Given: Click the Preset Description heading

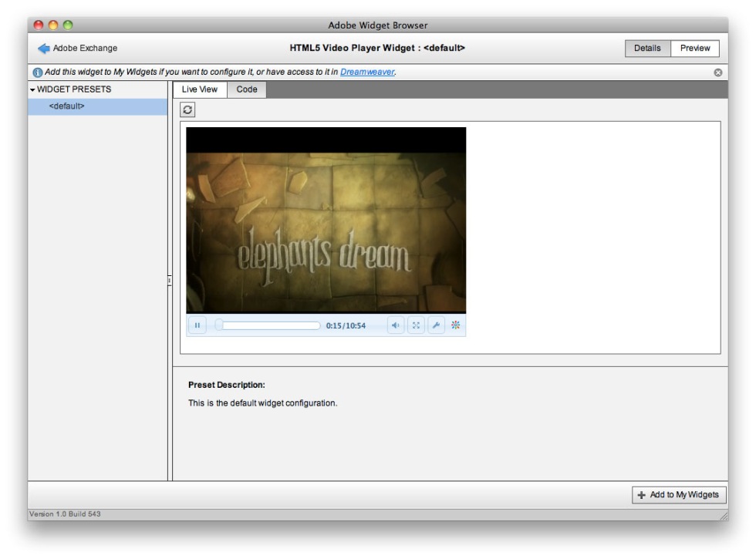Looking at the screenshot, I should coord(227,385).
